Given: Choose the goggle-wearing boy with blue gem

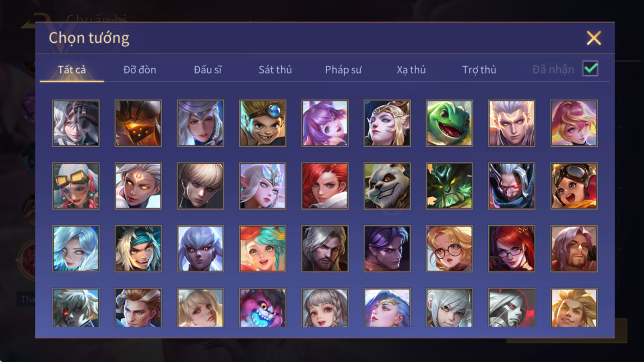Looking at the screenshot, I should coord(262,123).
